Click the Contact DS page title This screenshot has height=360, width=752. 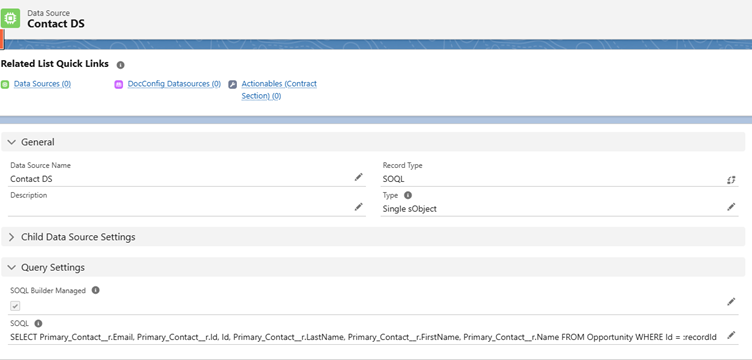56,23
